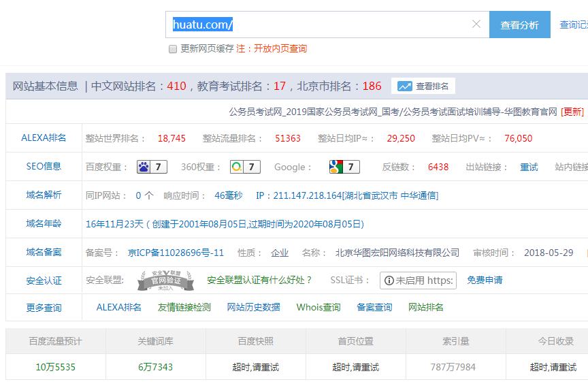Click 超时,请重试 under 首页位置
Screen dimensions: 588x384
click(x=355, y=367)
